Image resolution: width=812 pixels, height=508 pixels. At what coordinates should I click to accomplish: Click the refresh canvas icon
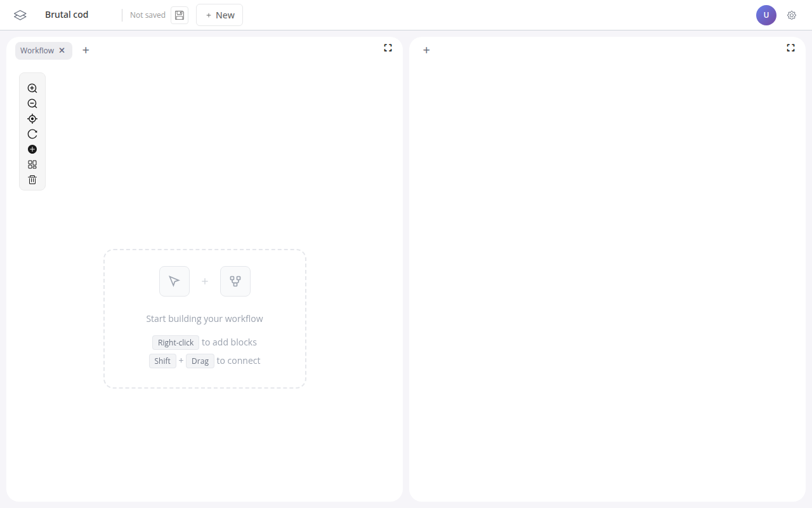click(x=32, y=134)
